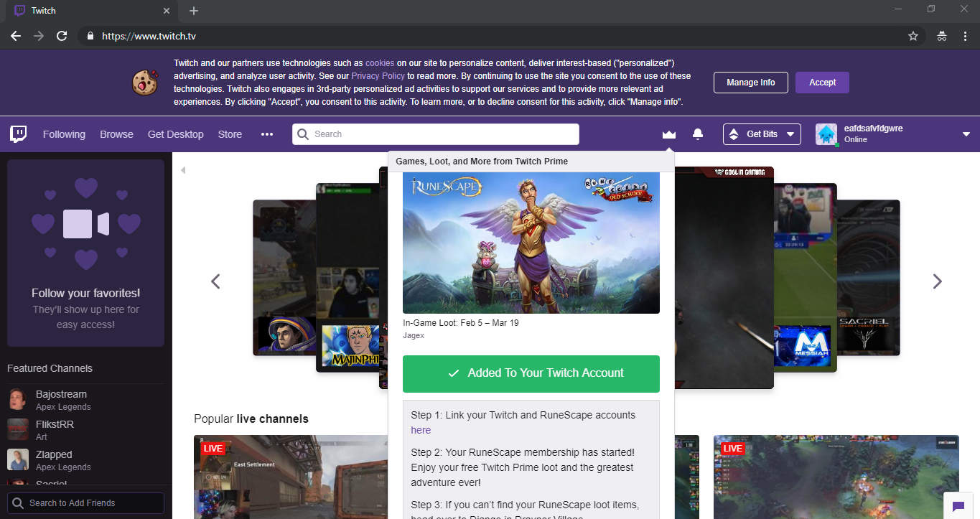The width and height of the screenshot is (980, 519).
Task: Open the Bajostream channel name
Action: click(x=61, y=394)
